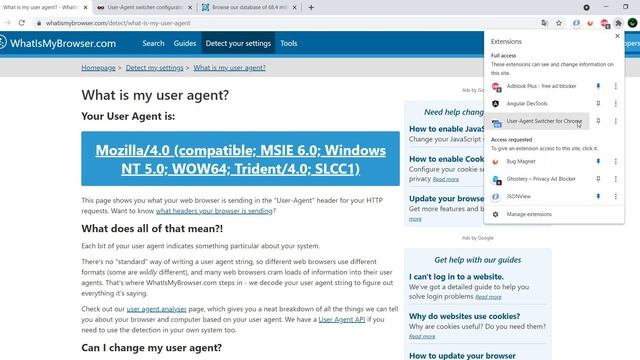Close the Browse our database tab
This screenshot has height=360, width=640.
(294, 7)
